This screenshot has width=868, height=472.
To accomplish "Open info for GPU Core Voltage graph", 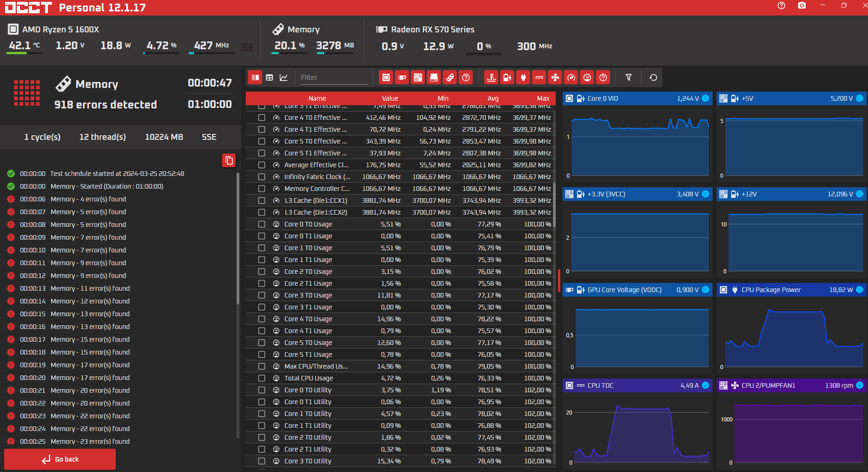I will pyautogui.click(x=706, y=290).
